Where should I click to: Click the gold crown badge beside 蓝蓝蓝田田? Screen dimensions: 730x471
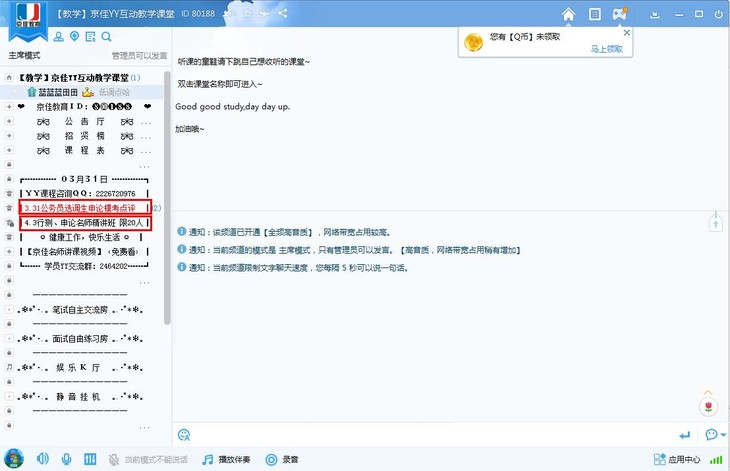(x=88, y=92)
